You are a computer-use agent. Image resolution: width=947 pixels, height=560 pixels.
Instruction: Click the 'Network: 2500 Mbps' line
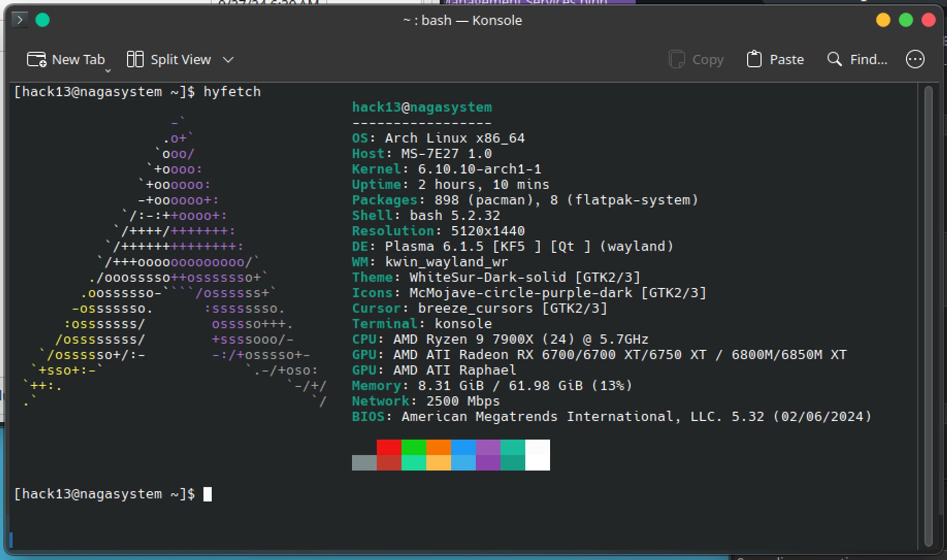click(426, 401)
